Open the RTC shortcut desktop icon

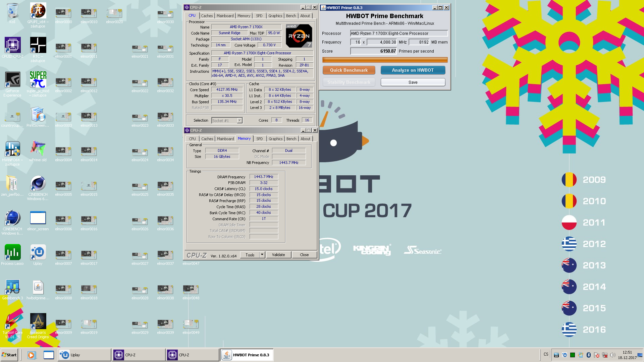click(x=38, y=50)
